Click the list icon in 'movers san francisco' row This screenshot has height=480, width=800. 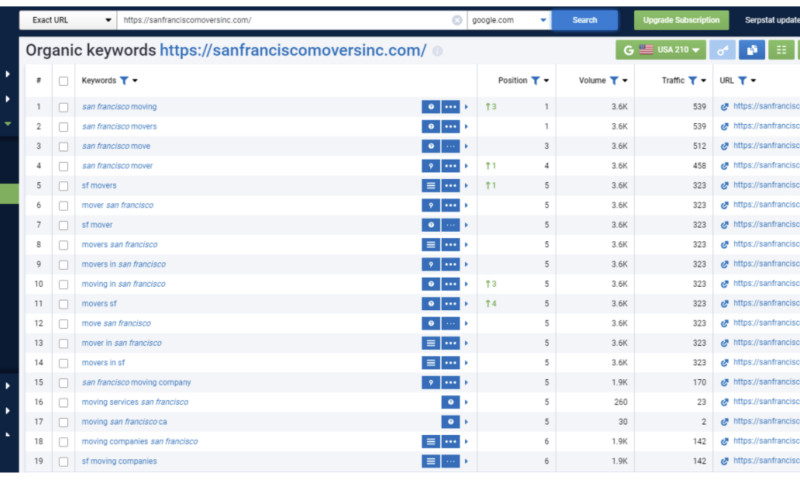[x=431, y=245]
